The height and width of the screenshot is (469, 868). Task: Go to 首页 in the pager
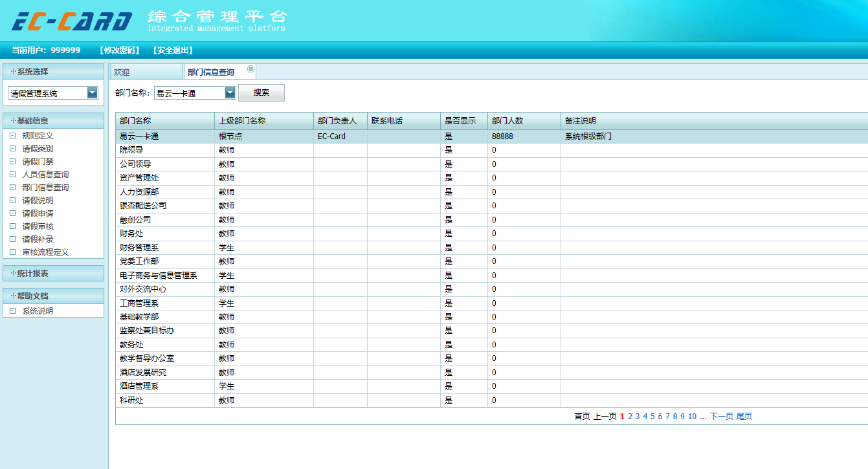(583, 417)
